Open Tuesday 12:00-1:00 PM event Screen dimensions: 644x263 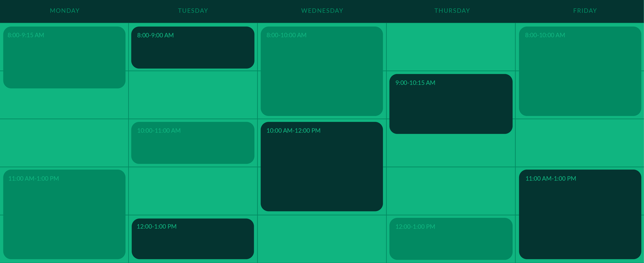pos(193,239)
